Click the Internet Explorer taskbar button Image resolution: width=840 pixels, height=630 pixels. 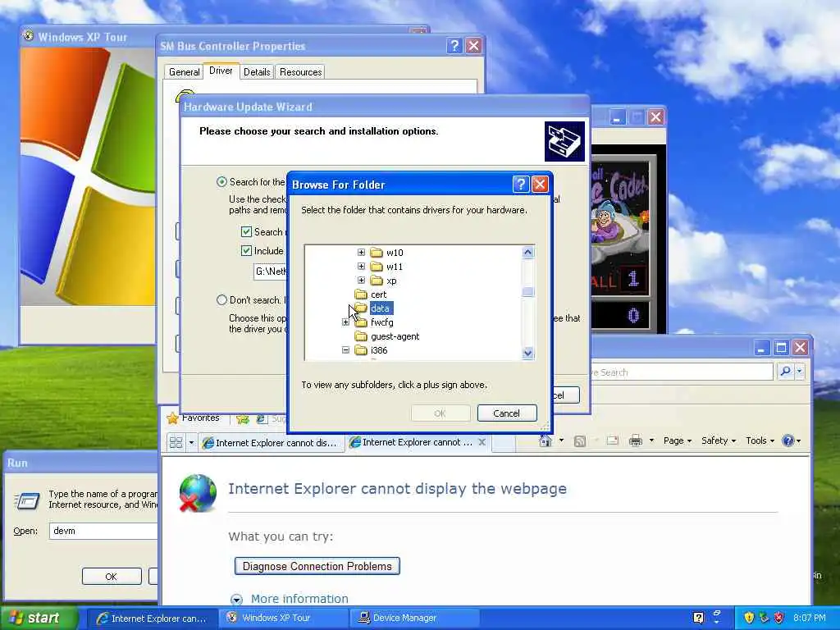pyautogui.click(x=152, y=619)
